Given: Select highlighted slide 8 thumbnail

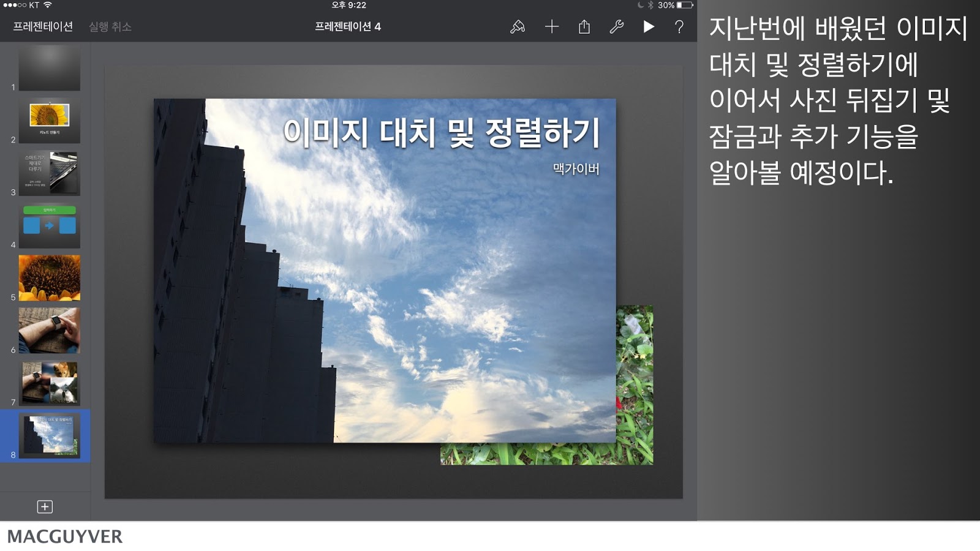Looking at the screenshot, I should tap(50, 436).
